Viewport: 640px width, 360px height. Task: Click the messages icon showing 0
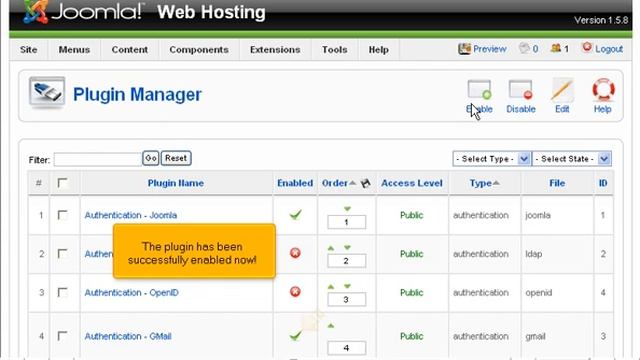[x=524, y=49]
